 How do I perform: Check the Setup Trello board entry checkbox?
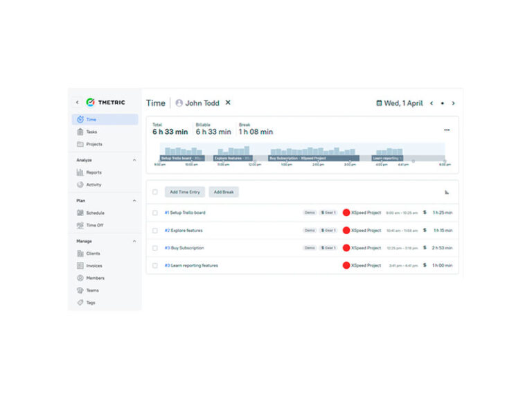point(155,213)
